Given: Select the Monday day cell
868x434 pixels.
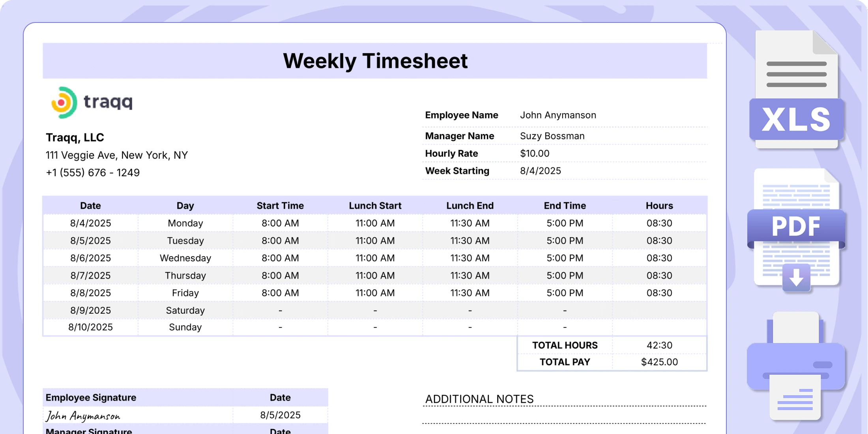Looking at the screenshot, I should click(x=185, y=223).
